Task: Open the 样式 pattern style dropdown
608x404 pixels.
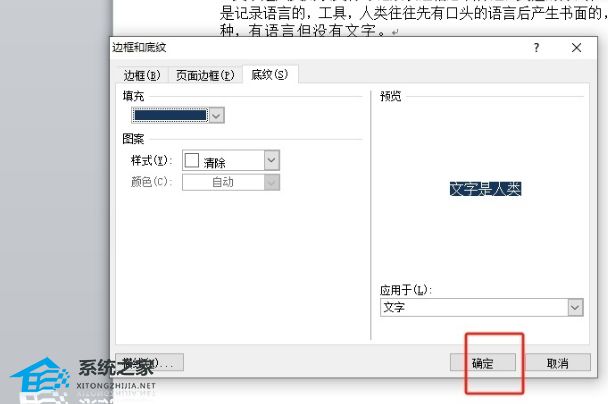Action: (272, 160)
